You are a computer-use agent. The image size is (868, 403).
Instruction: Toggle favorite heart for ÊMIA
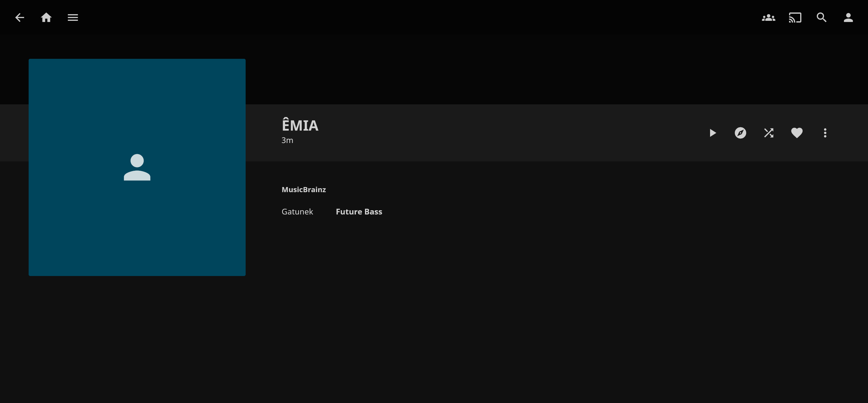coord(797,133)
